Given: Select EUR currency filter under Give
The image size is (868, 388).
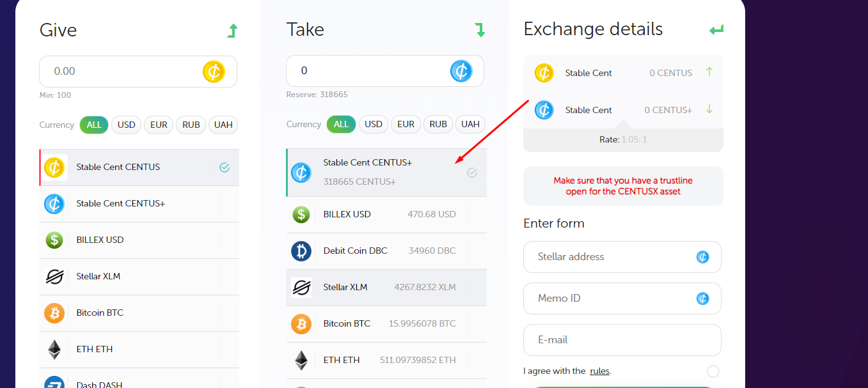Looking at the screenshot, I should (x=159, y=125).
